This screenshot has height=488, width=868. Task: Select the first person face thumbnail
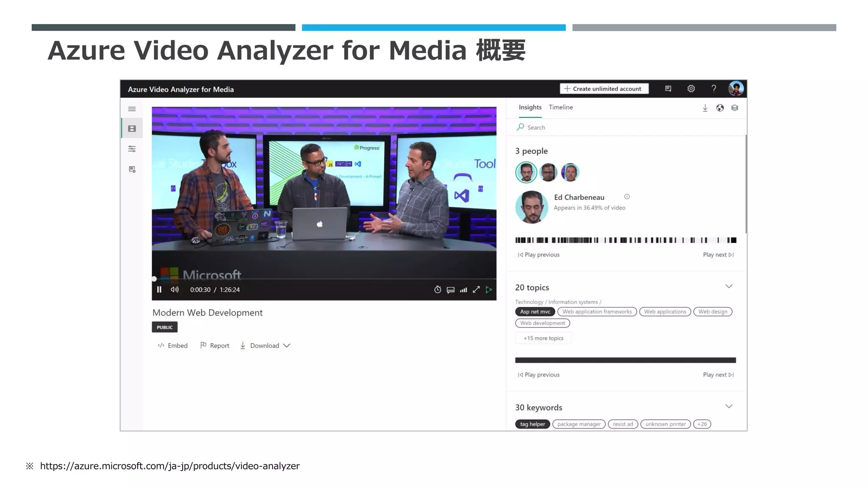click(526, 172)
